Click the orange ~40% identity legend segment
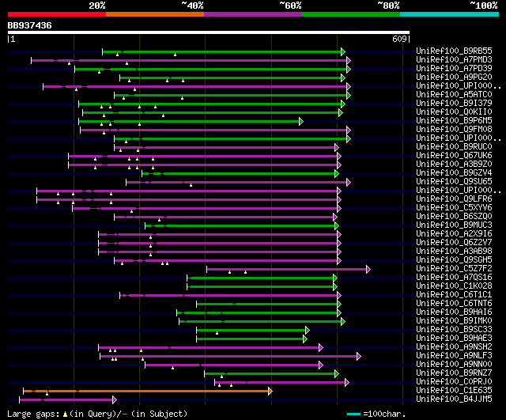 (155, 14)
